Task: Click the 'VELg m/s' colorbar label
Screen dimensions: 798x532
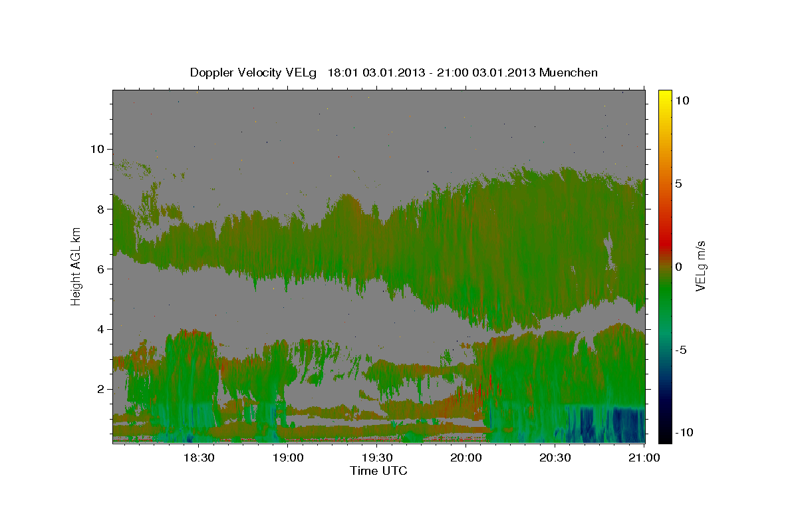Action: point(700,266)
